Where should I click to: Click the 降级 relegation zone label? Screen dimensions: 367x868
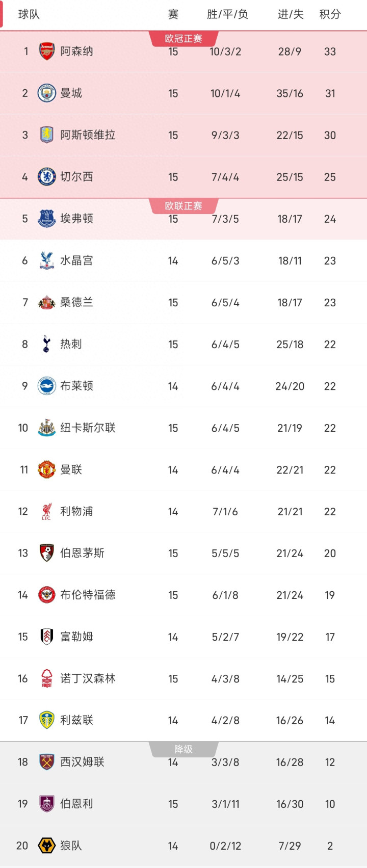pos(183,749)
